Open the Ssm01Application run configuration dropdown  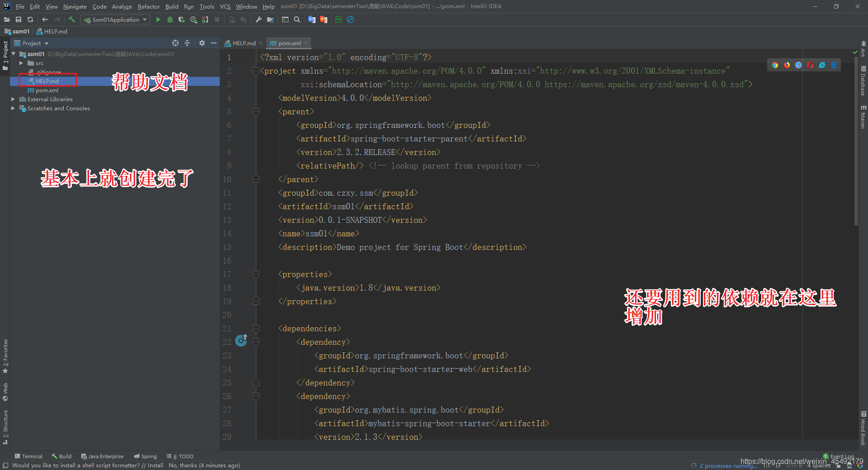(x=115, y=19)
